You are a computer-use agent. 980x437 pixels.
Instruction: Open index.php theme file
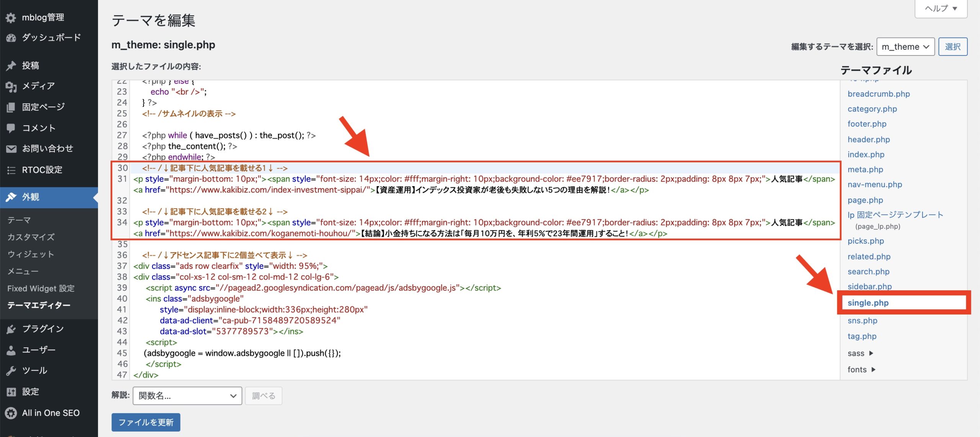coord(866,154)
